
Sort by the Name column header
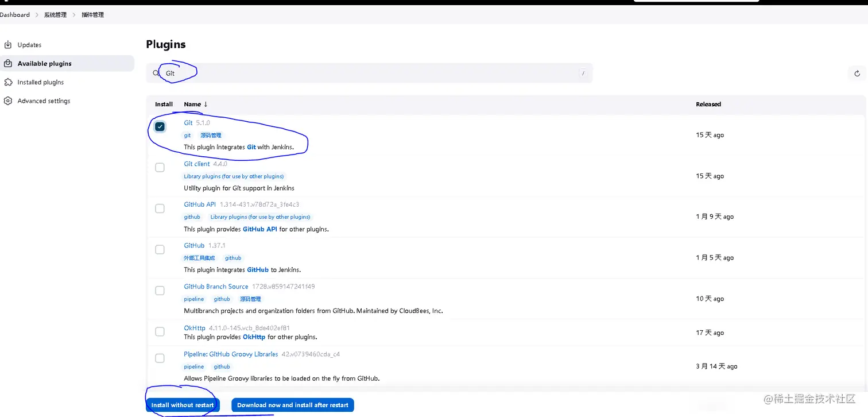(196, 104)
